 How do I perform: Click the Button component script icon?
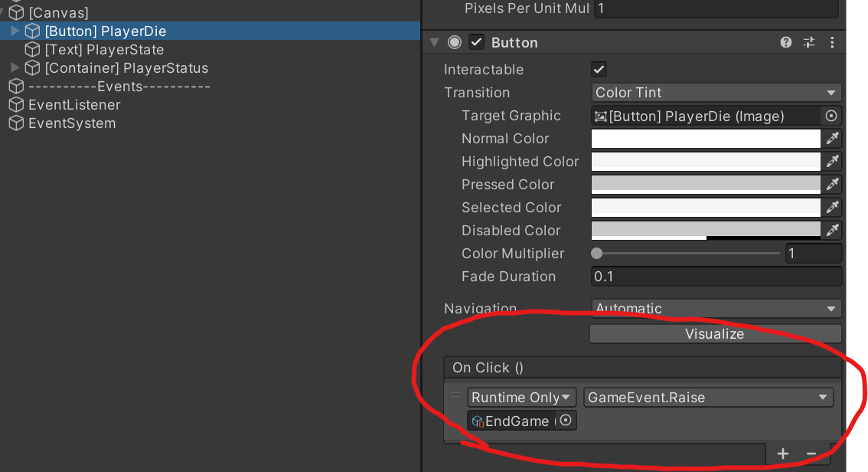coord(455,43)
